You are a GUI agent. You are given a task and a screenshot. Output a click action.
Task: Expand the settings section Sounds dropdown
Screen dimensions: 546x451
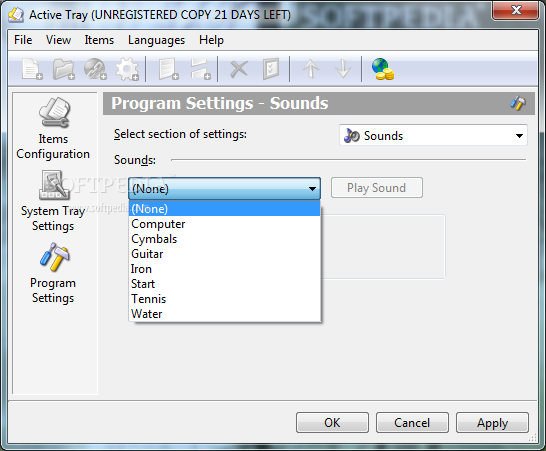pyautogui.click(x=433, y=135)
